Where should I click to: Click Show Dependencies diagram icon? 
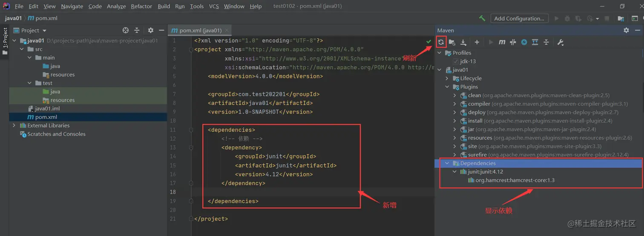[x=535, y=42]
